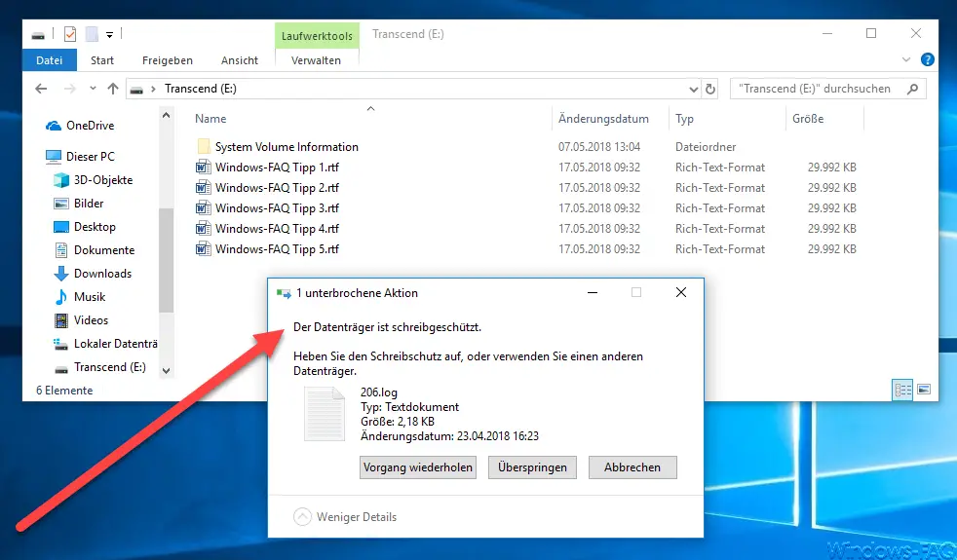Sort files by the Name column
The image size is (957, 560).
(211, 119)
